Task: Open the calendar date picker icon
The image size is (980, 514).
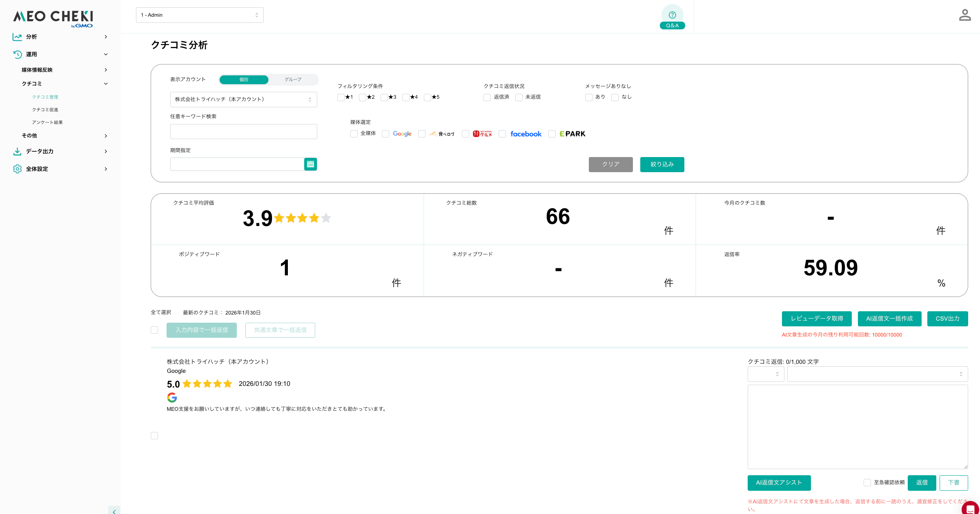Action: [x=310, y=164]
